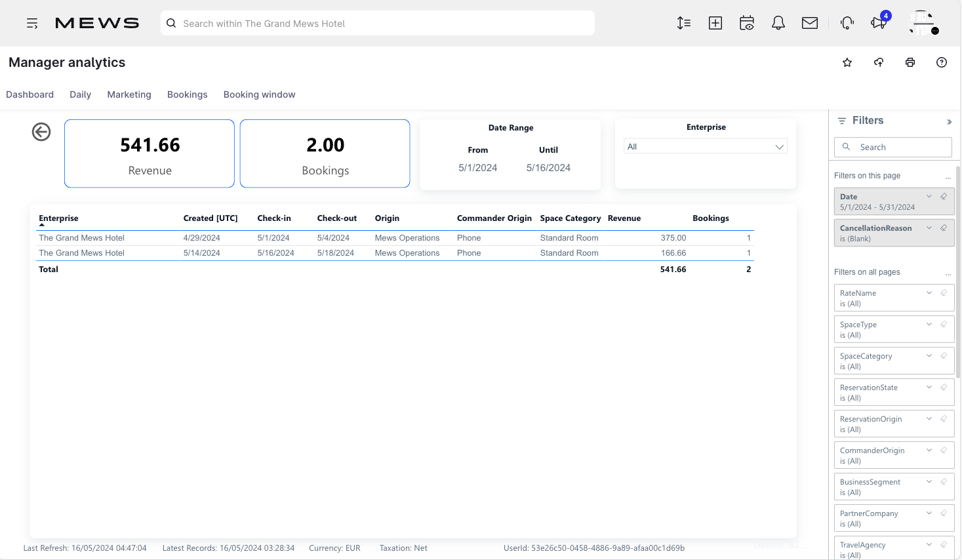Open the hamburger main menu
The width and height of the screenshot is (962, 560).
(32, 24)
